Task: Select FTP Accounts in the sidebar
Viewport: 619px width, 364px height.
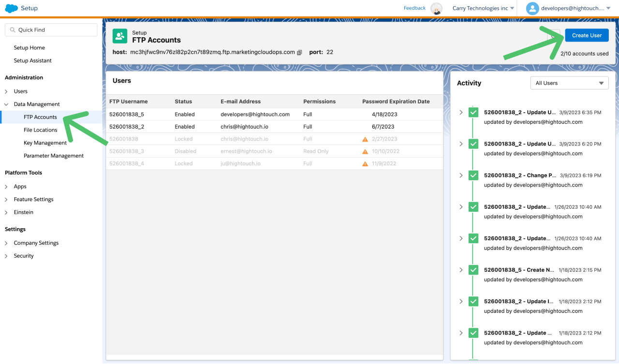Action: click(x=40, y=117)
